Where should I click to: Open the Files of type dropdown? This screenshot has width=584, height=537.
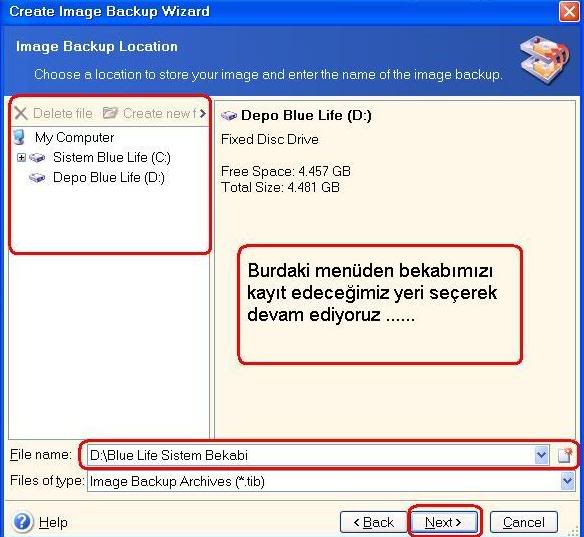(x=567, y=481)
